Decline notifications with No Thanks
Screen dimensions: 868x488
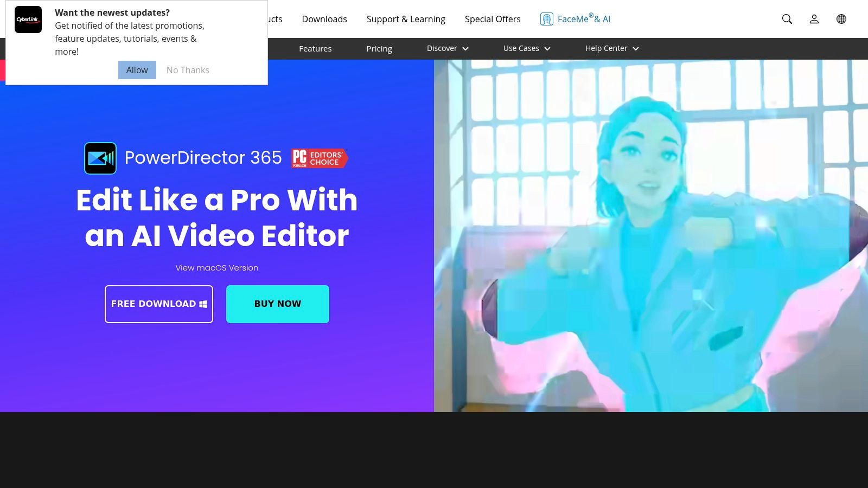click(x=188, y=70)
